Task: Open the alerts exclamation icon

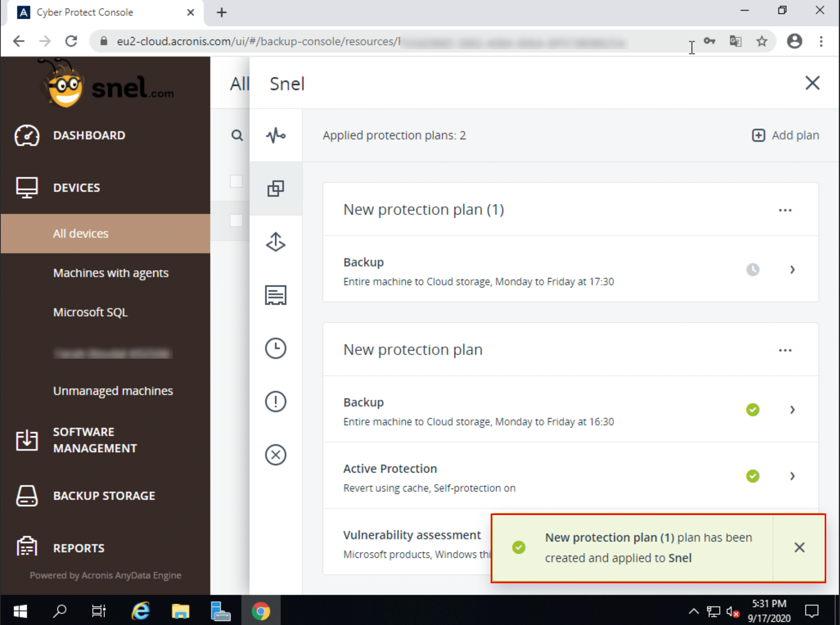Action: coord(275,402)
